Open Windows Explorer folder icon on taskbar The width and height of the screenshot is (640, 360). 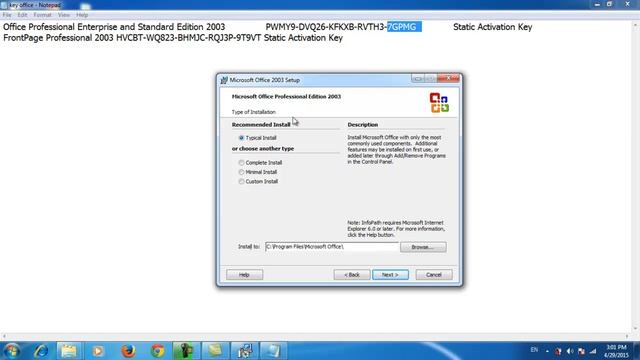69,351
